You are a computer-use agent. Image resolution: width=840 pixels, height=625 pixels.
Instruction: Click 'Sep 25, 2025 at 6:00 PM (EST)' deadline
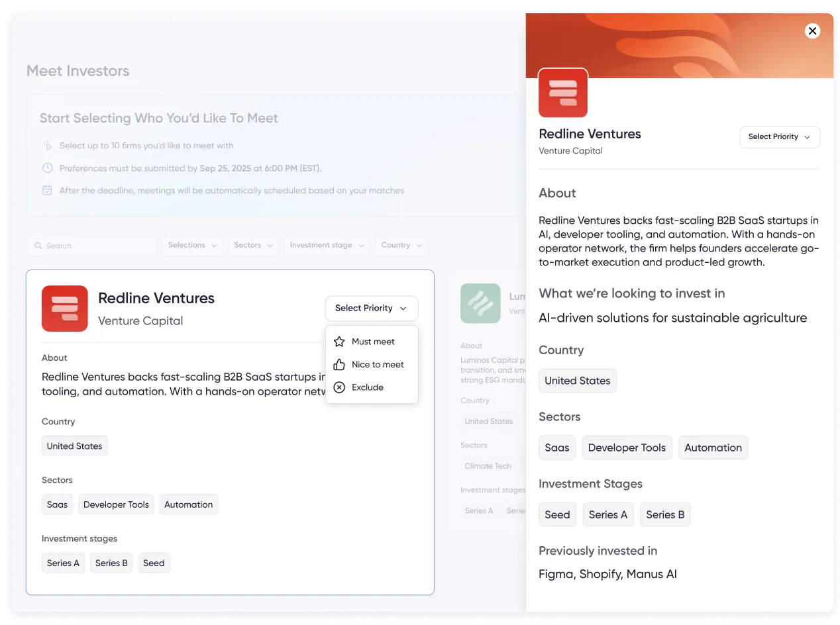260,168
